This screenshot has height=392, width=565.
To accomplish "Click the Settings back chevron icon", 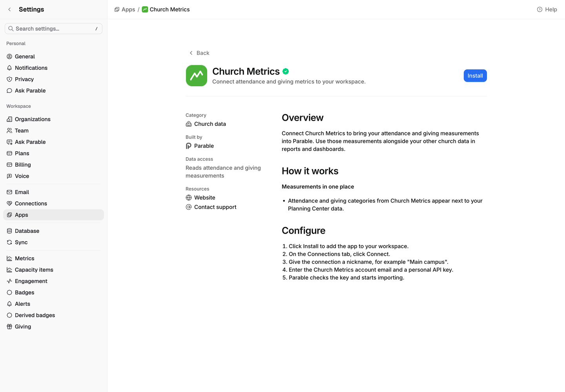I will 9,9.
